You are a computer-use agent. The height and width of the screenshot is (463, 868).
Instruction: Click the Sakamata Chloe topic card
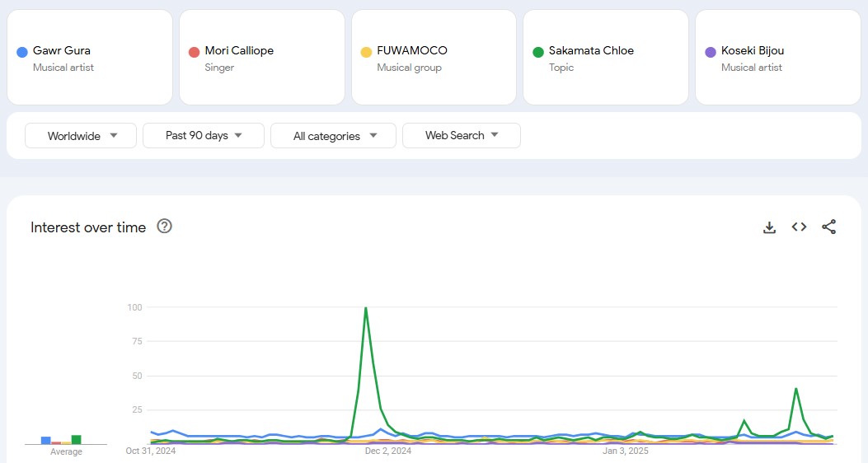click(605, 58)
